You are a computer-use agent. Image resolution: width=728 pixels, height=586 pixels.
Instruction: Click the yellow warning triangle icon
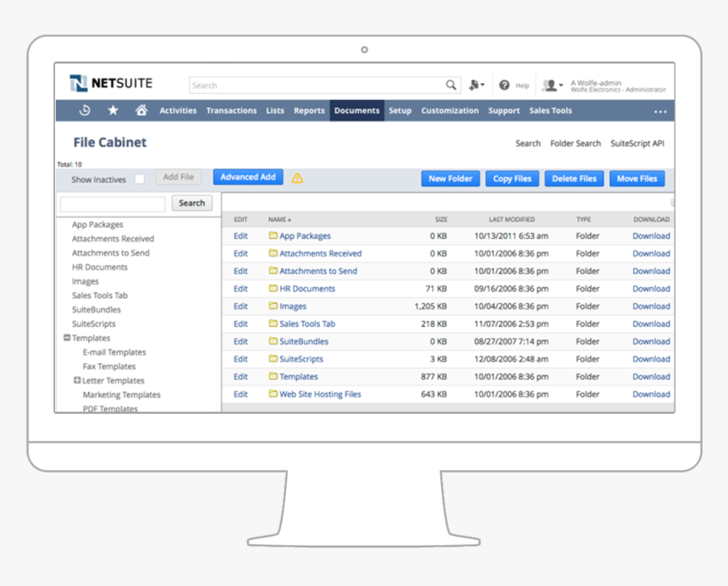[x=297, y=178]
